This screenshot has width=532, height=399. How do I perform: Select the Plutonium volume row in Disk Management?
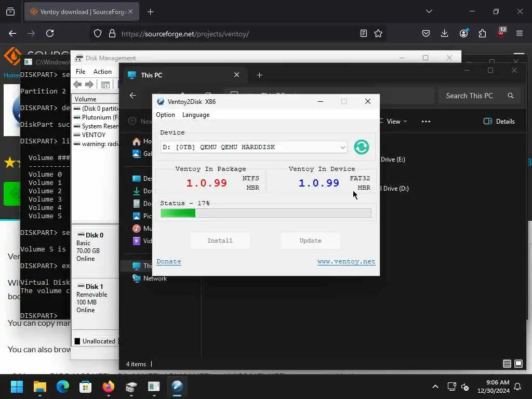click(96, 117)
